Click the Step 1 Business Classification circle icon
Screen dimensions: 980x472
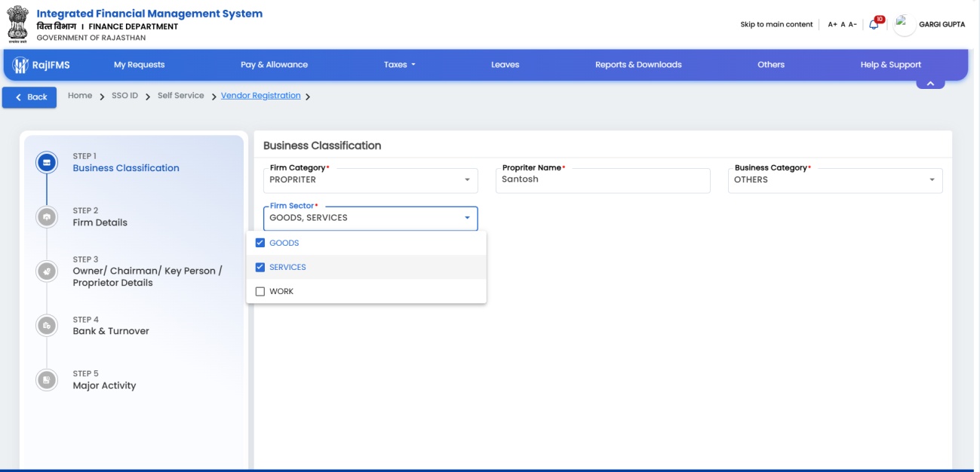pos(47,162)
